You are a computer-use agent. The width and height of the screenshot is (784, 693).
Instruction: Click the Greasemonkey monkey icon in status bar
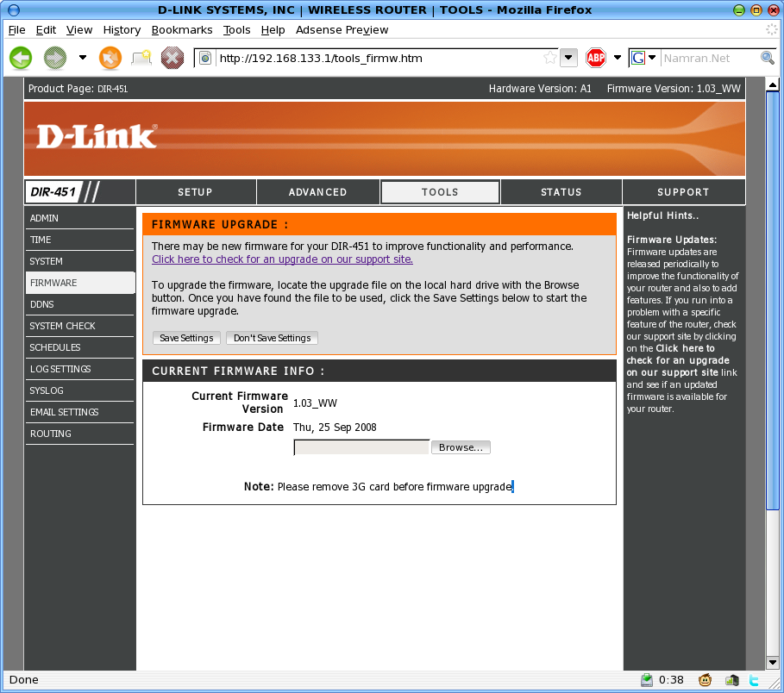click(x=706, y=680)
